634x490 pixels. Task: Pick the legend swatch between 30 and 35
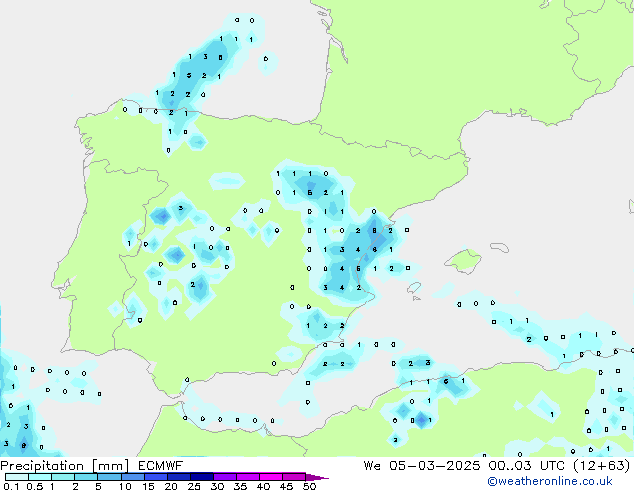click(x=225, y=477)
